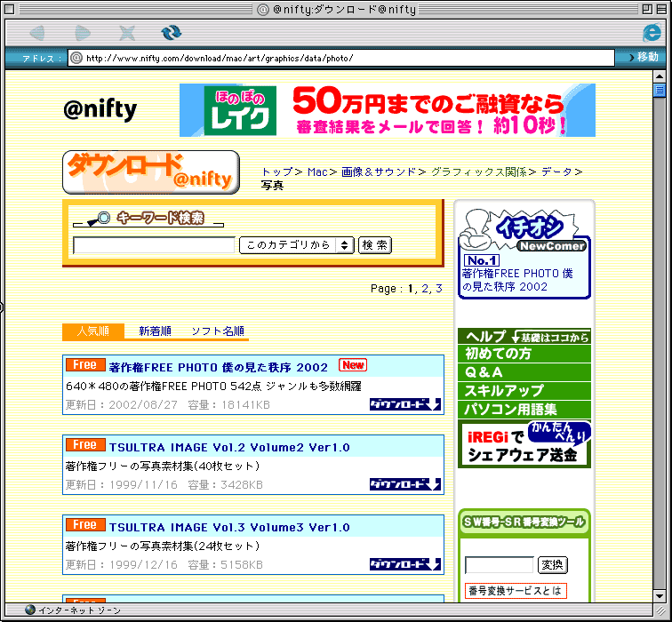Click download icon for TSULTRA IMAGE Vol.3
672x622 pixels.
pos(405,564)
